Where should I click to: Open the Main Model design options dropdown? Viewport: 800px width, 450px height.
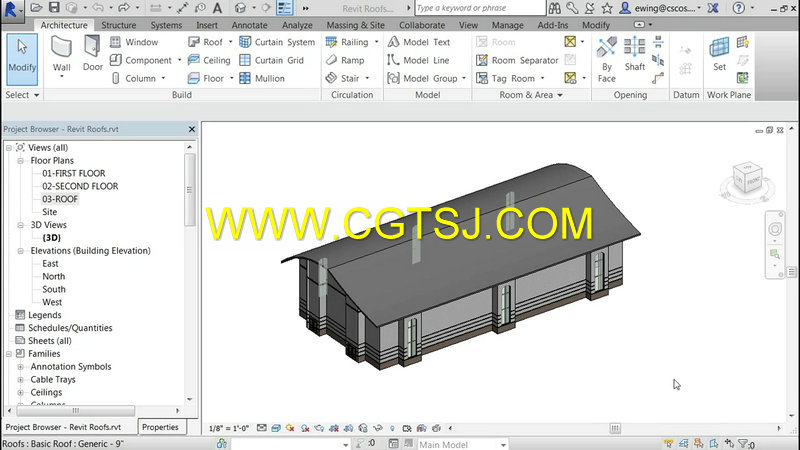pos(503,445)
